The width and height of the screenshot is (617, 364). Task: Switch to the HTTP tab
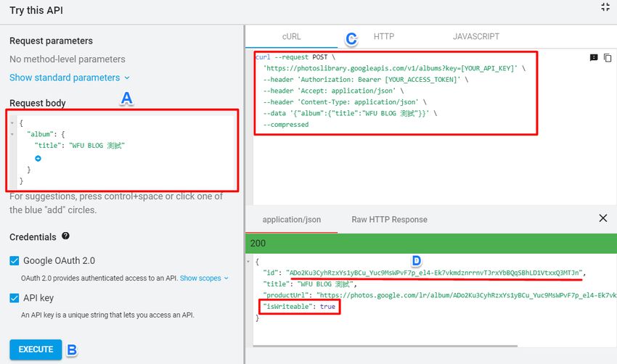pos(384,36)
